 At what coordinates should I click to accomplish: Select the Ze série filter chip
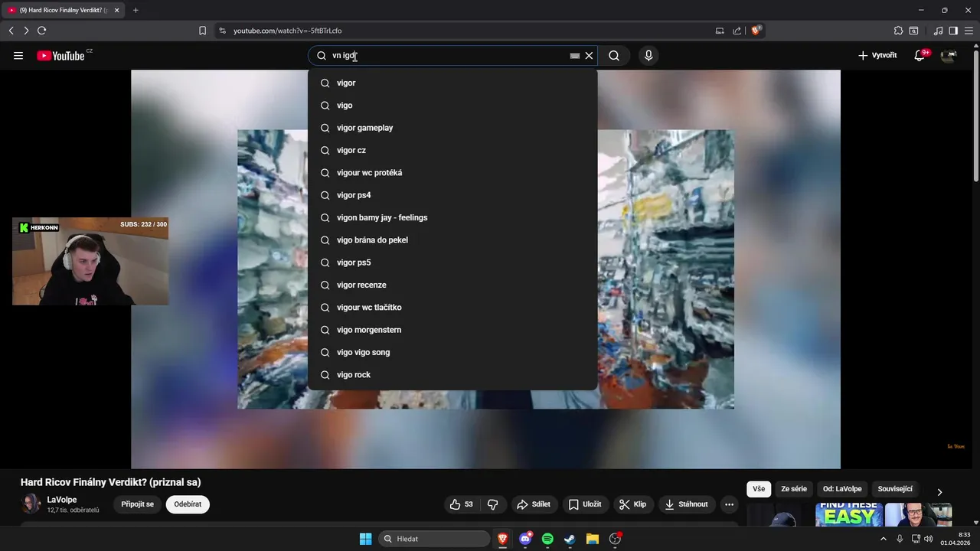(x=794, y=489)
